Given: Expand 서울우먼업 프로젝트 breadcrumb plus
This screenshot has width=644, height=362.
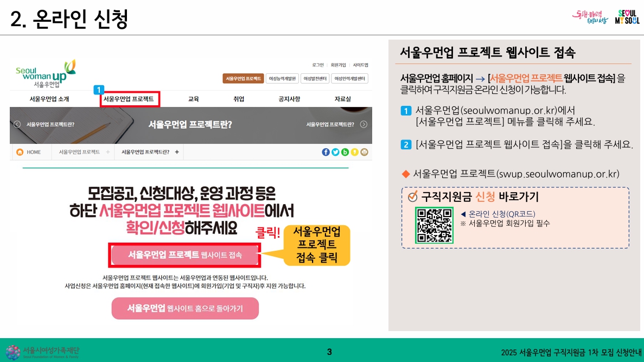Looking at the screenshot, I should click(107, 152).
